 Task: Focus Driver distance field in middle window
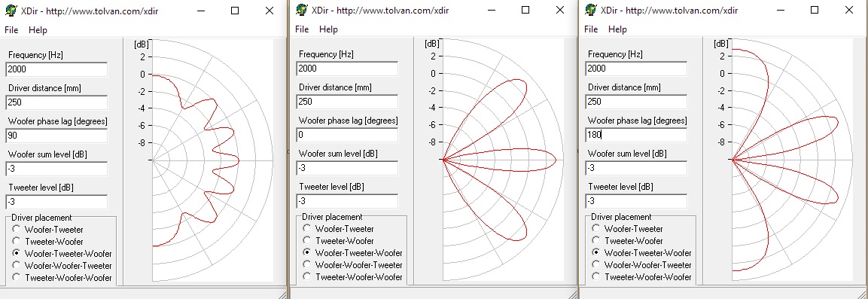[x=347, y=102]
